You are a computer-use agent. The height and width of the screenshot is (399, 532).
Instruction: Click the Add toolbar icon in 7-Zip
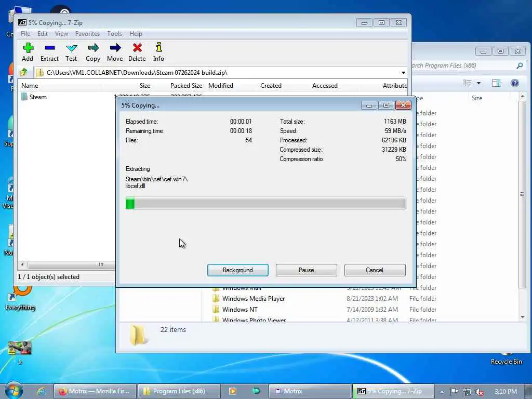(x=28, y=52)
